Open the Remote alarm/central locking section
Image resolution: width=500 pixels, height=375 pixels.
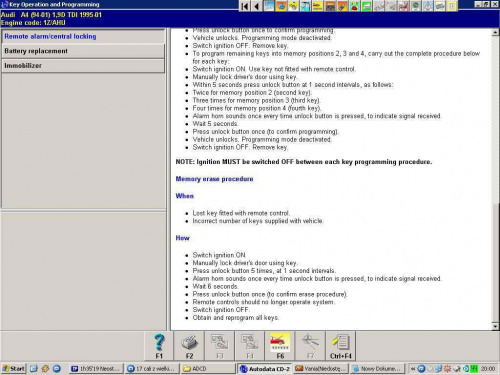point(83,36)
